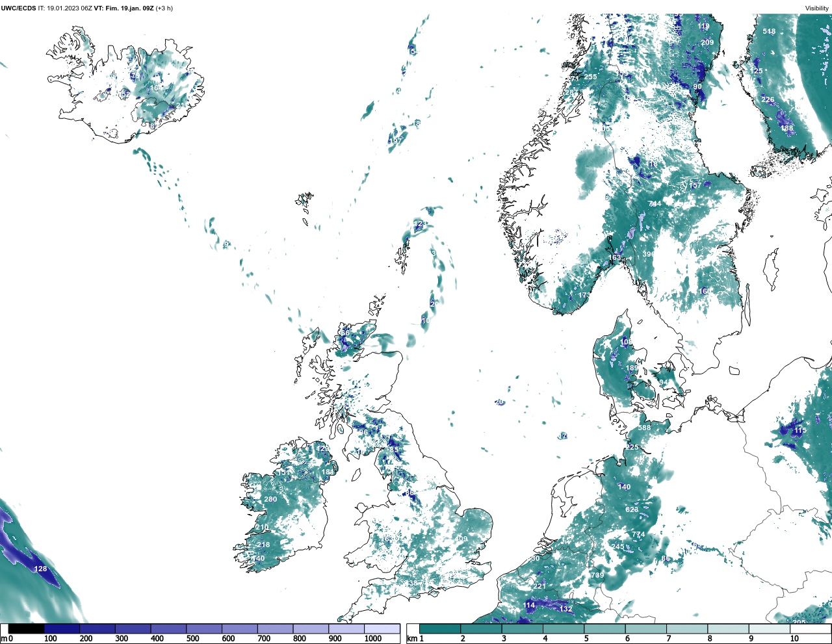Click the '173' visibility value in southern Norway
The width and height of the screenshot is (832, 644).
pos(584,296)
